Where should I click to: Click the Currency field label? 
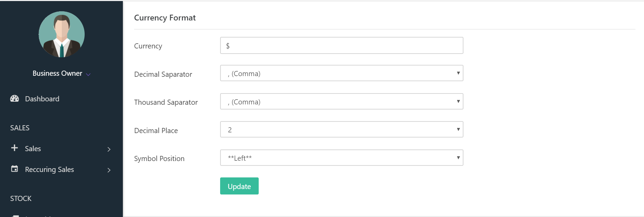click(148, 46)
